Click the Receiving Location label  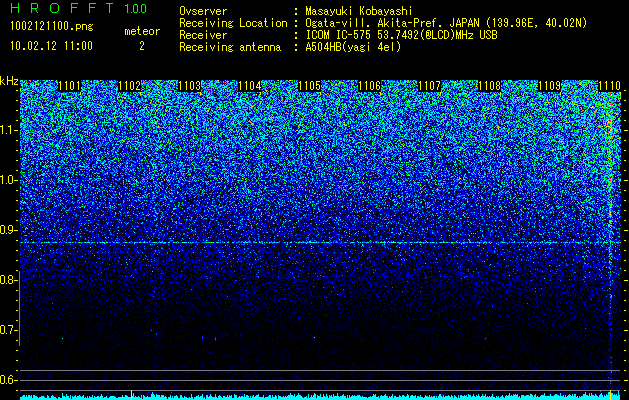point(233,23)
